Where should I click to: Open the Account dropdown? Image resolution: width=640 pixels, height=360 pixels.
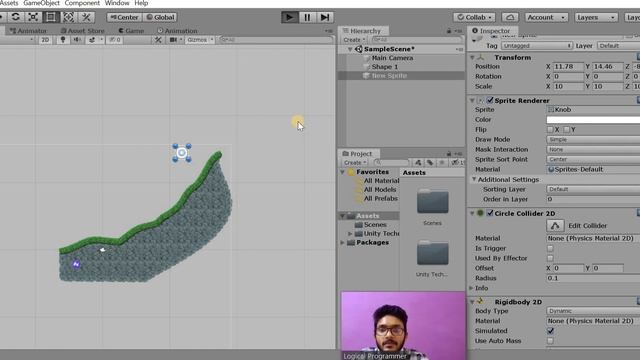pyautogui.click(x=546, y=17)
